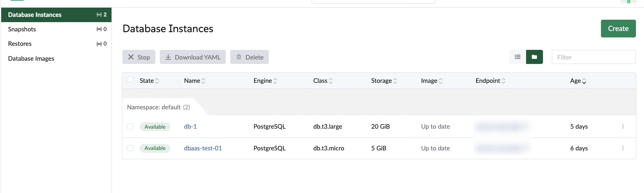The height and width of the screenshot is (193, 644).
Task: Check the checkbox for db-1 row
Action: [130, 127]
